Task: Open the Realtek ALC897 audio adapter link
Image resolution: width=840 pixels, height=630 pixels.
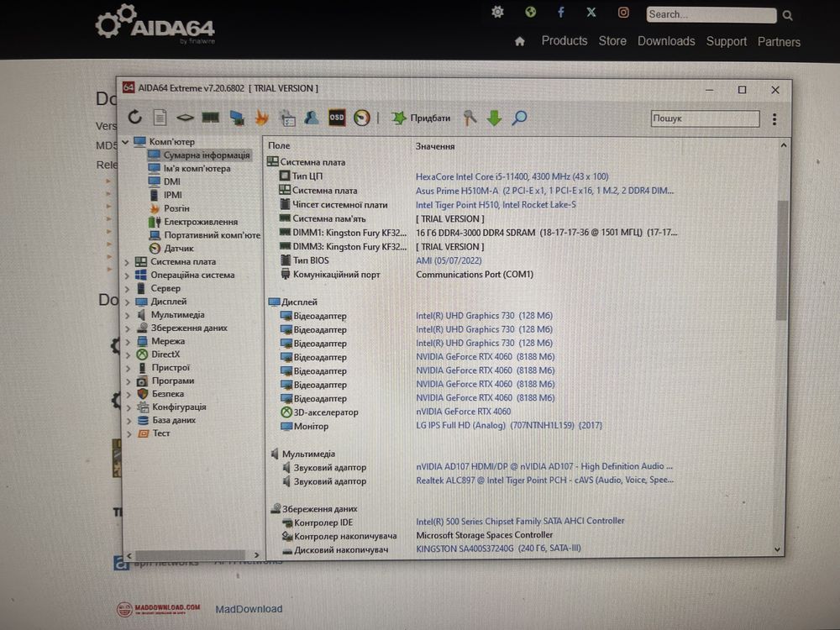Action: click(545, 480)
